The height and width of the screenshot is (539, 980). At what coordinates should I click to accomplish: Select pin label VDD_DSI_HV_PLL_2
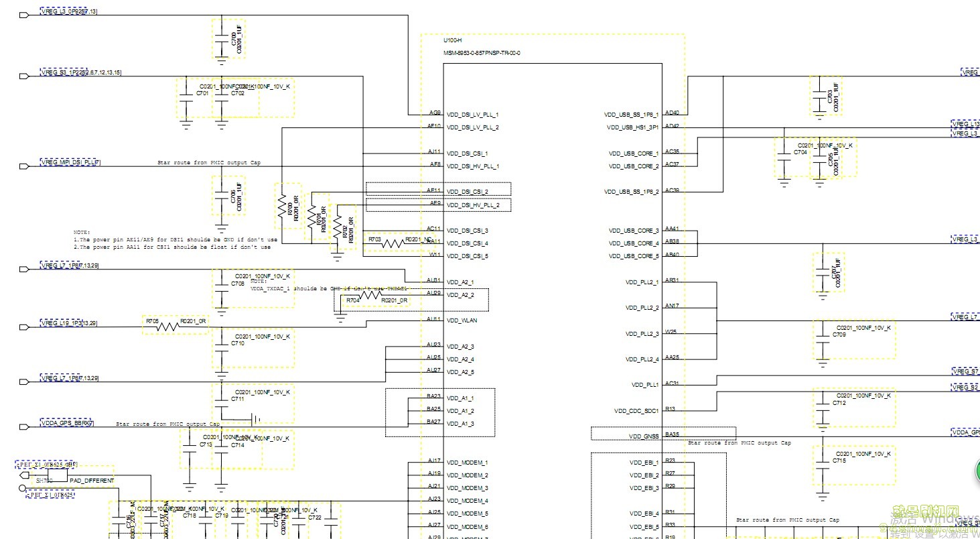[x=473, y=205]
